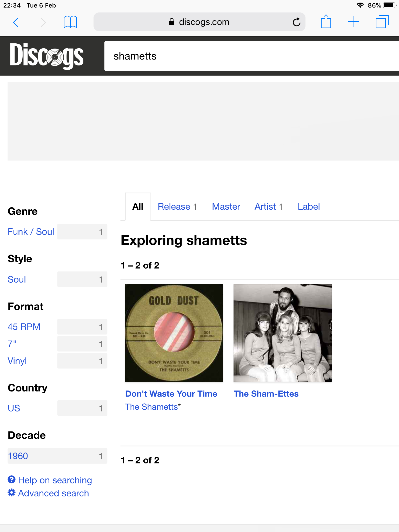Tap the Safari back arrow
Viewport: 399px width, 532px height.
point(16,22)
